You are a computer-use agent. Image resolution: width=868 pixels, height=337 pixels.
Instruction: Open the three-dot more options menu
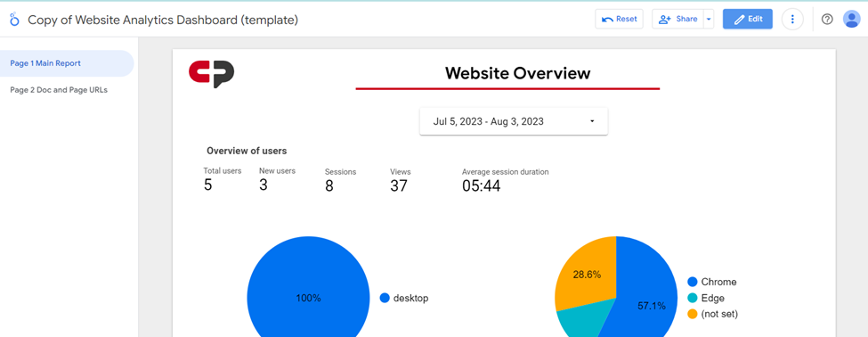pos(792,19)
